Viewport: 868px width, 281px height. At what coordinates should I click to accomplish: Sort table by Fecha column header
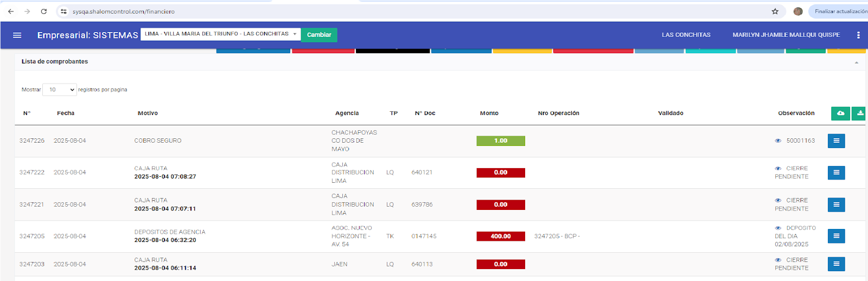pos(66,113)
